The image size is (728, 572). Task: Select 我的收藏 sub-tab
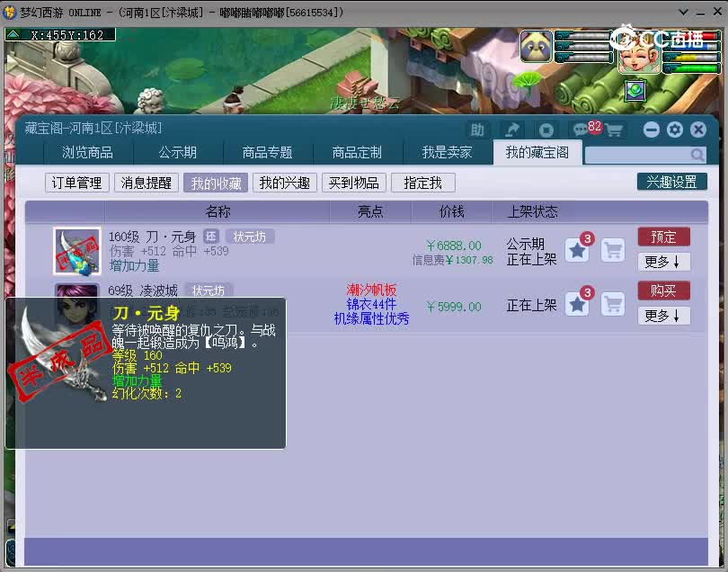pos(216,183)
